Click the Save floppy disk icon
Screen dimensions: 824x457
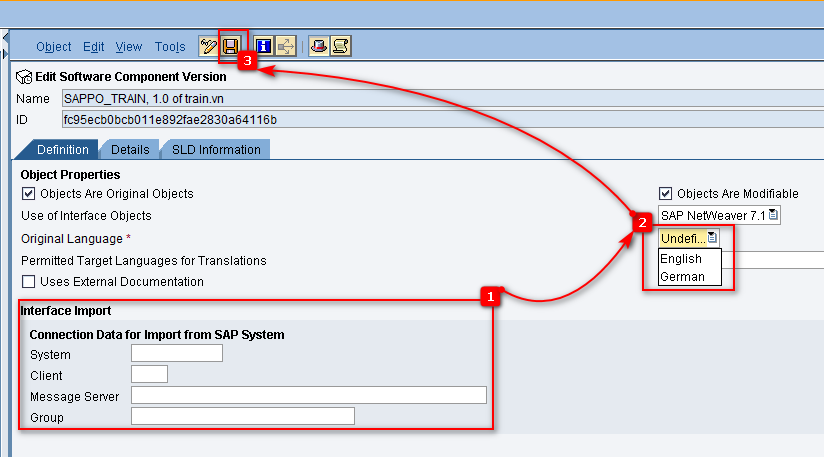(231, 46)
